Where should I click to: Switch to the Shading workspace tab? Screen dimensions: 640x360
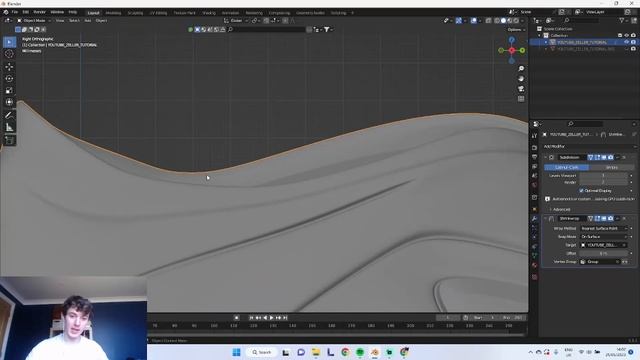tap(209, 13)
